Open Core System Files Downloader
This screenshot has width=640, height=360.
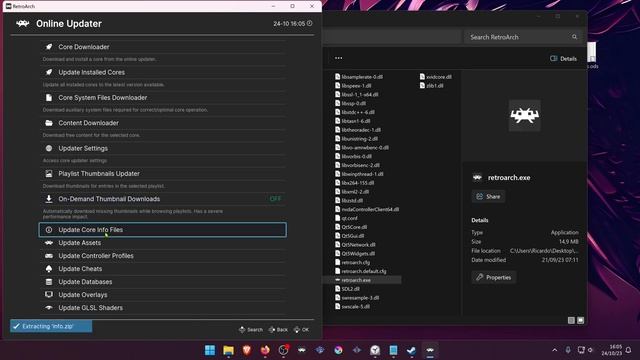click(x=162, y=98)
